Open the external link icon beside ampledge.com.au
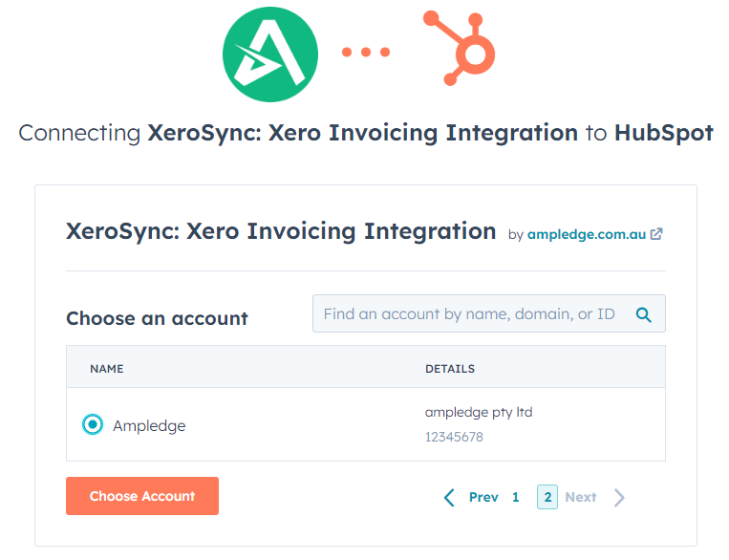Screen dimensions: 729x560 [x=656, y=234]
